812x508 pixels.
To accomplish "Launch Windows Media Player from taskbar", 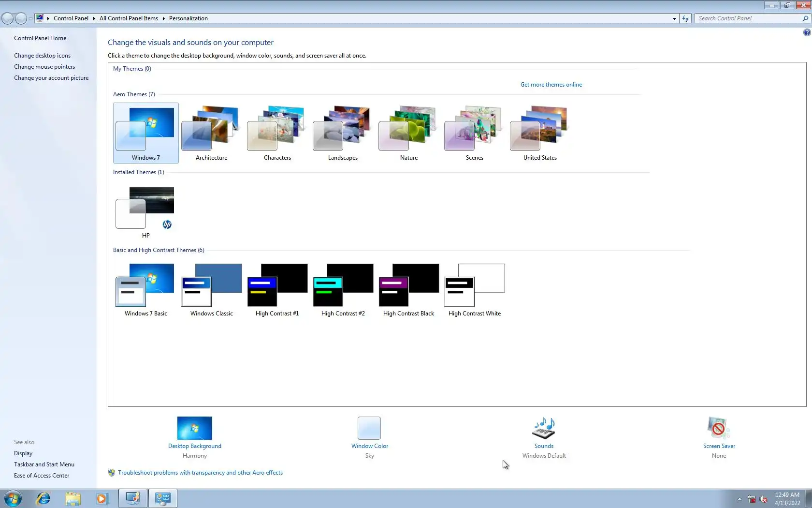I will [x=102, y=498].
